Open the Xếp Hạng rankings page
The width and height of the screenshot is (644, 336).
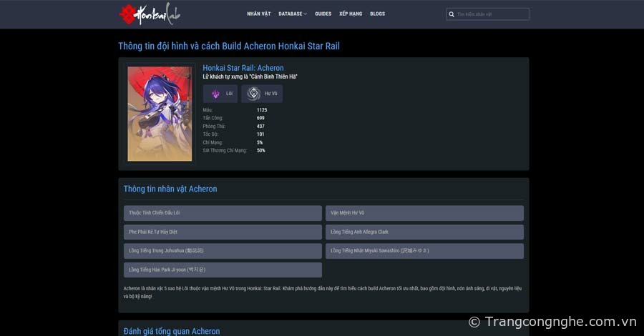coord(351,14)
